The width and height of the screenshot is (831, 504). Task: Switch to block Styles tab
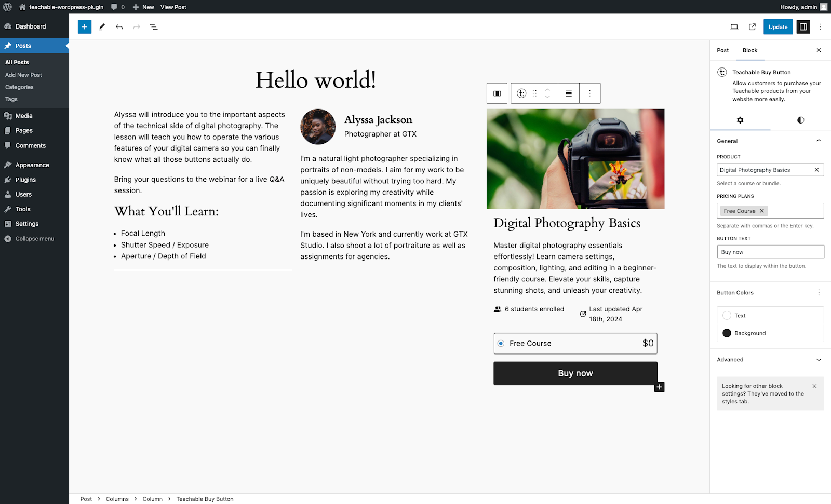point(800,120)
